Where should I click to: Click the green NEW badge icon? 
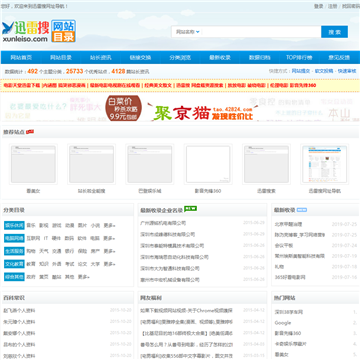pyautogui.click(x=191, y=209)
